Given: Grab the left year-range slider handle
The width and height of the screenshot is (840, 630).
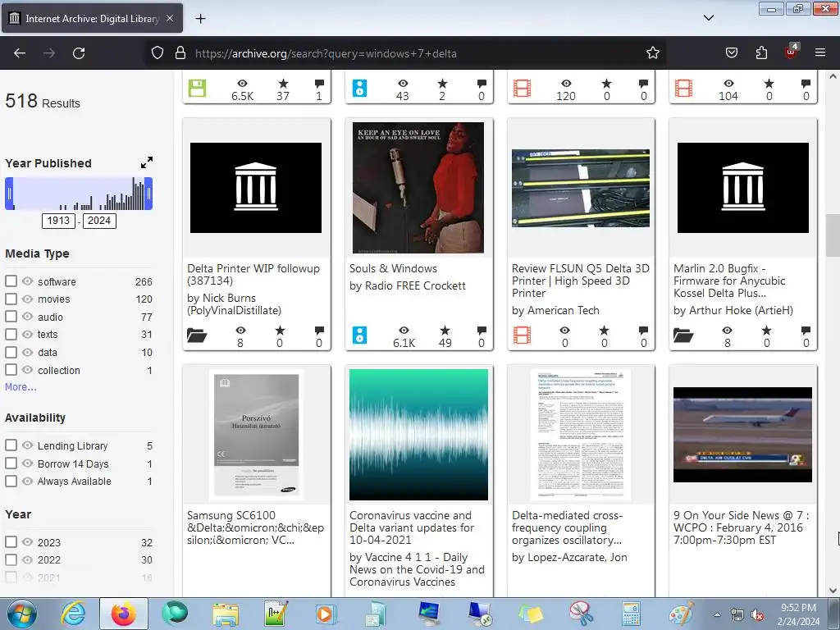Looking at the screenshot, I should coord(9,194).
